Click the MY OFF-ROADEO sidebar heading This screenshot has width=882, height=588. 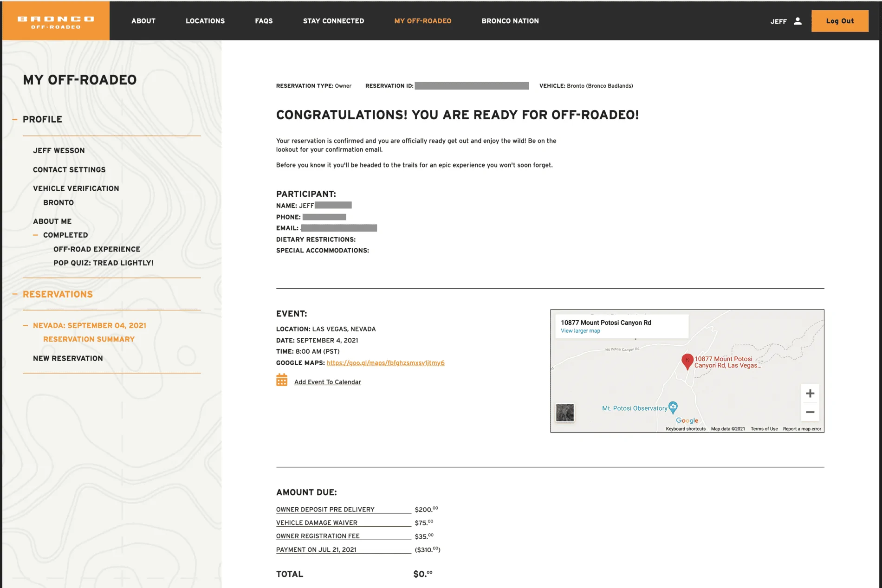pos(80,80)
